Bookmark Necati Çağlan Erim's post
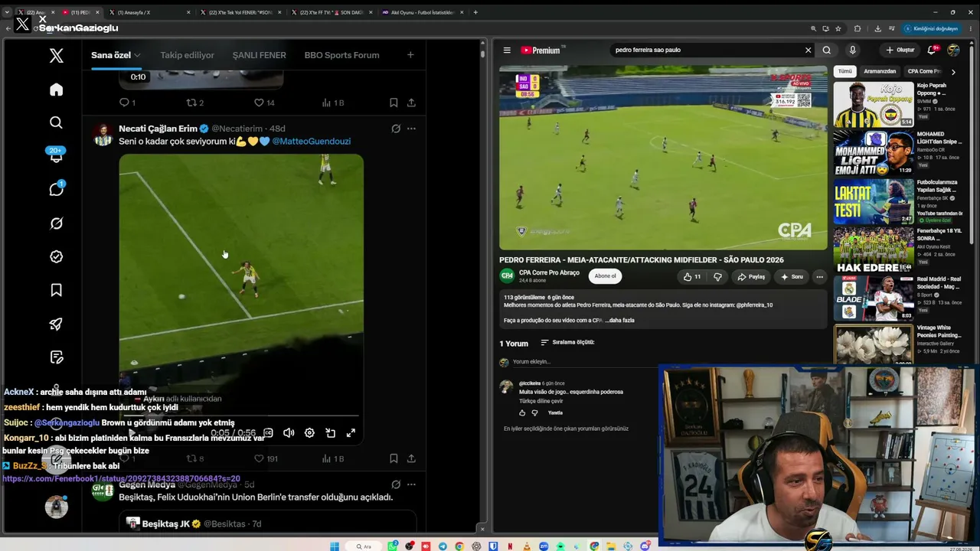980x551 pixels. click(394, 458)
